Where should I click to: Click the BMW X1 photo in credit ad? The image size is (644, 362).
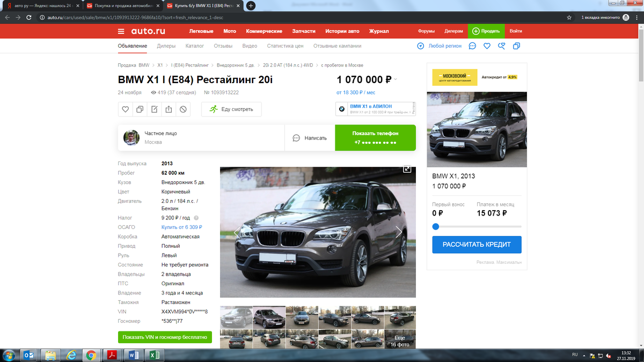pos(477,129)
